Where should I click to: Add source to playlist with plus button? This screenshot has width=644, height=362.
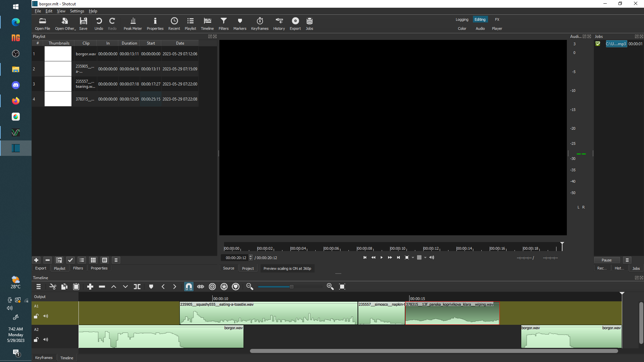point(36,260)
